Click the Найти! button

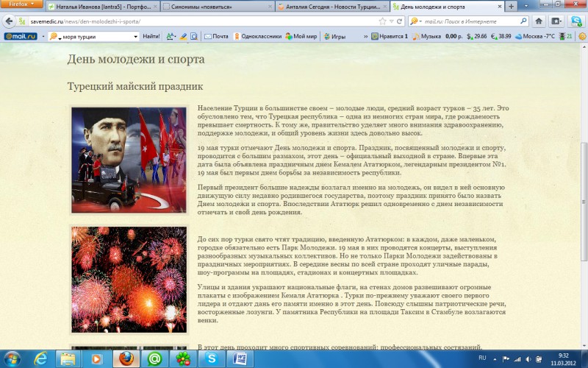point(151,36)
